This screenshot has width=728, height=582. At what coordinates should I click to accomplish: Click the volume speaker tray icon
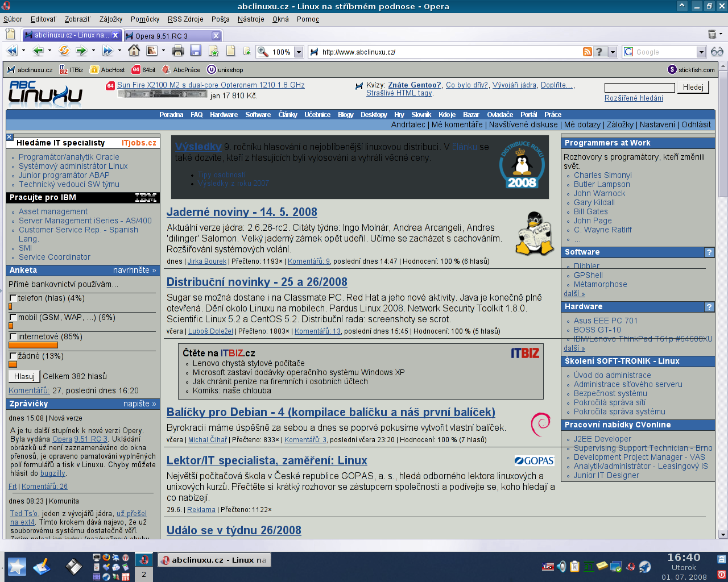click(x=561, y=567)
